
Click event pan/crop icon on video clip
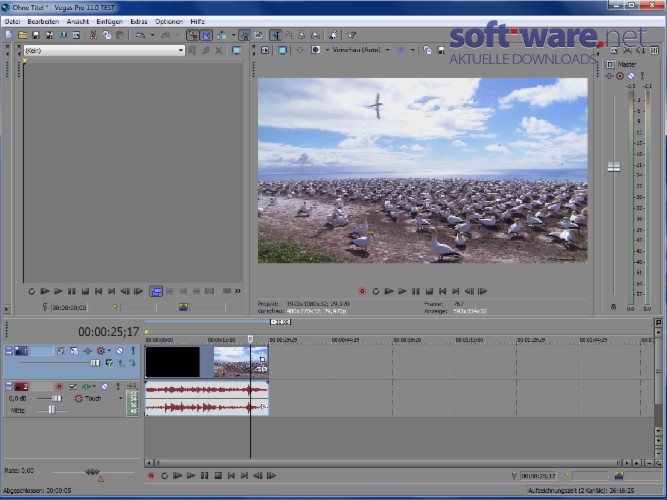(262, 360)
